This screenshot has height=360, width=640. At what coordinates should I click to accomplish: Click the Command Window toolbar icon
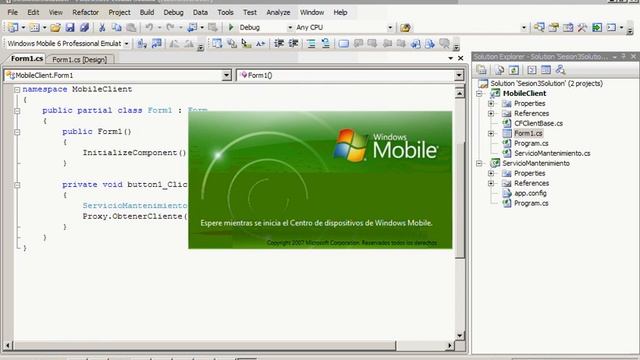[611, 27]
